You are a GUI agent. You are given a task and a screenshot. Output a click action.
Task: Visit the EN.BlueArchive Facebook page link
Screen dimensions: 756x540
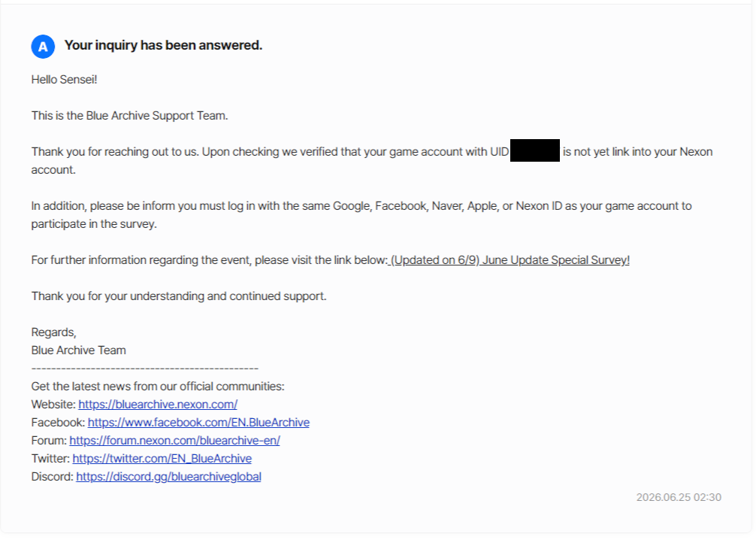198,422
